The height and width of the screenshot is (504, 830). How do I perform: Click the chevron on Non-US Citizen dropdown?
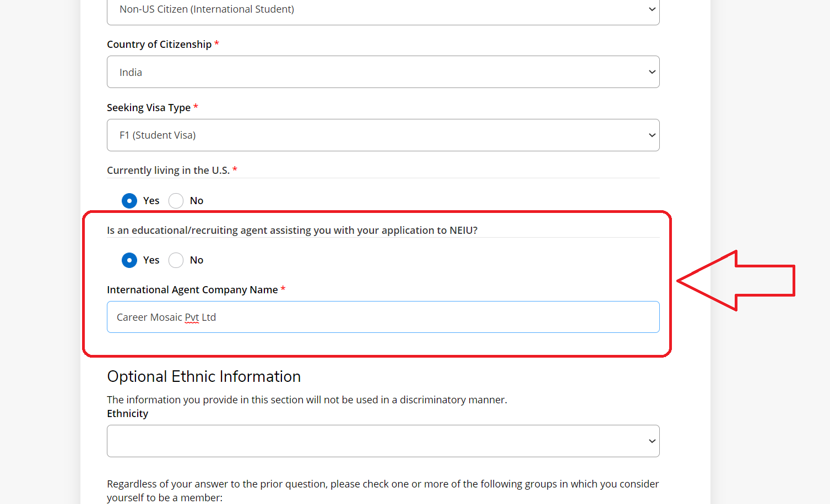tap(652, 9)
